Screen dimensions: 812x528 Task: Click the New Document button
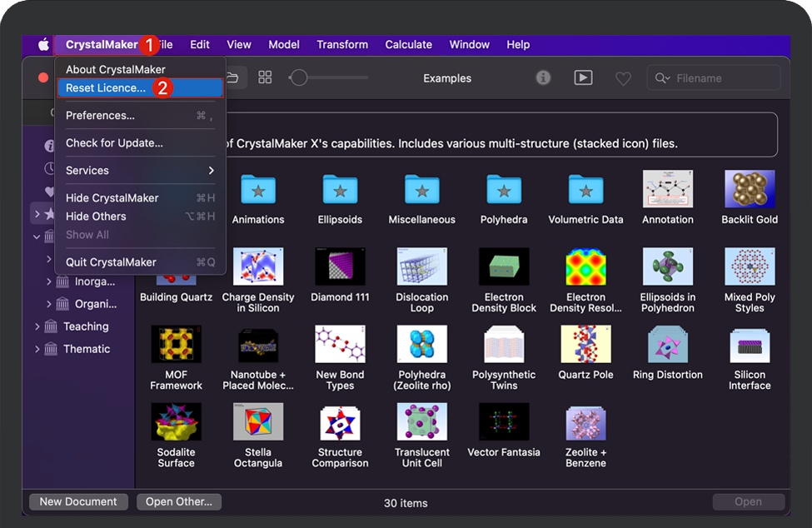click(x=78, y=501)
